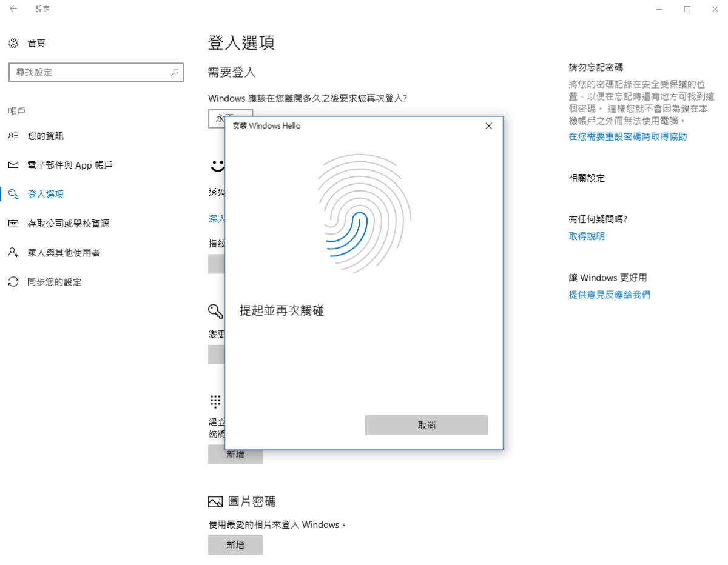Screen dimensions: 728x565
Task: Click the 深入 link behind the dialog
Action: pyautogui.click(x=217, y=219)
